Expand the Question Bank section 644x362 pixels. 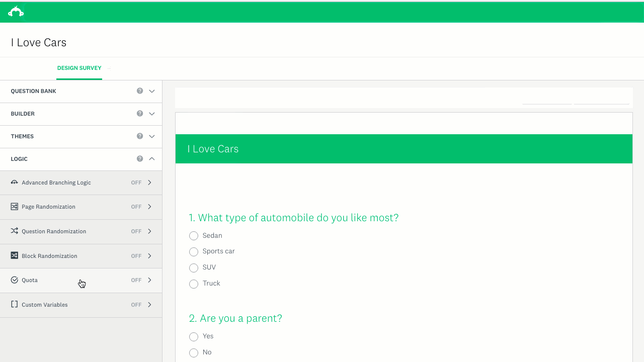(x=152, y=92)
